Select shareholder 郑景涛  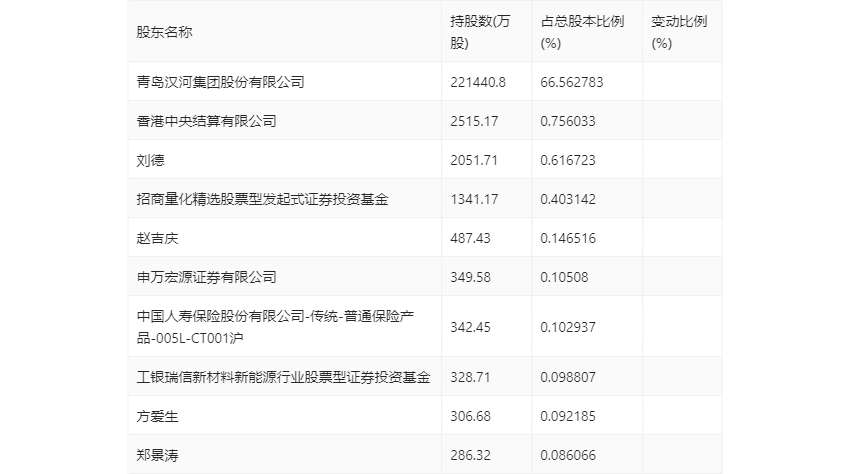[x=157, y=455]
